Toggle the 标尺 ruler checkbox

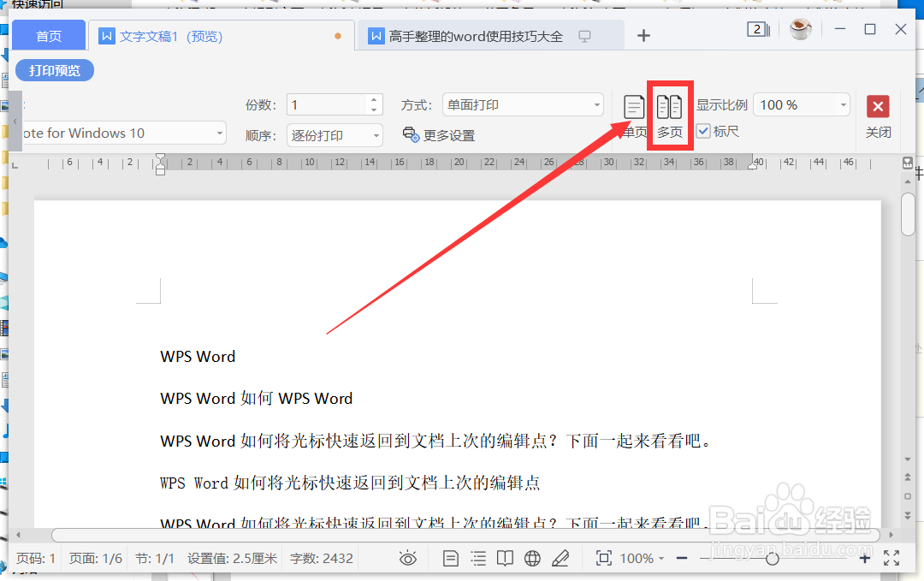[x=703, y=131]
